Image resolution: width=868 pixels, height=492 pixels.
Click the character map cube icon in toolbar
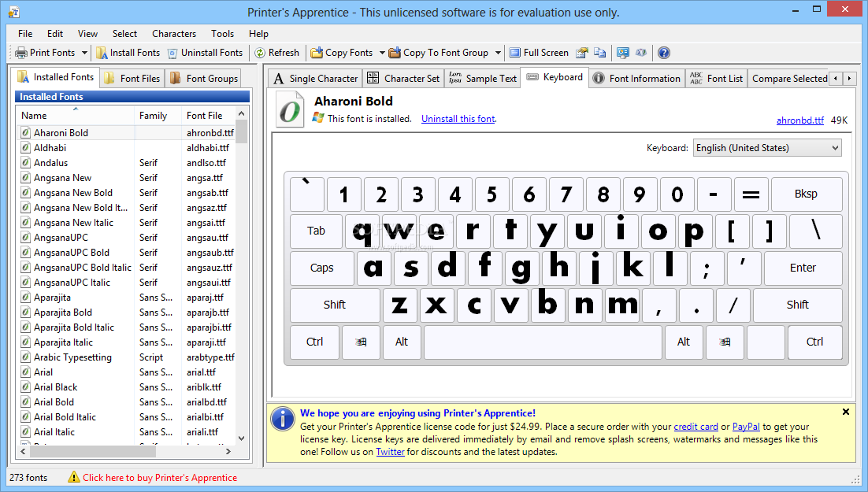pyautogui.click(x=641, y=53)
